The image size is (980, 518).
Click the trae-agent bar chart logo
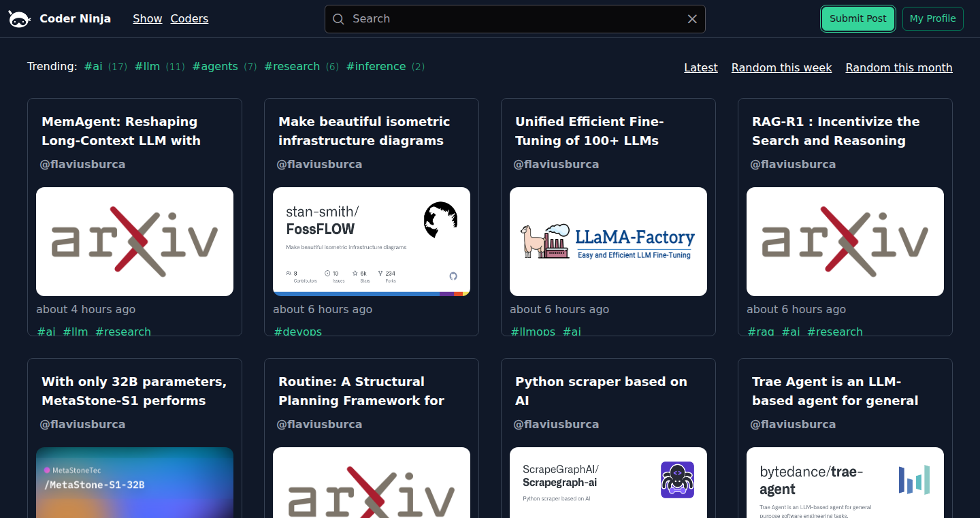click(914, 480)
